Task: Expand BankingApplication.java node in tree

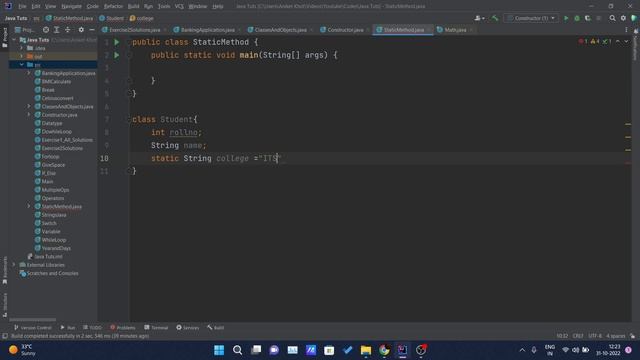Action: click(x=29, y=73)
